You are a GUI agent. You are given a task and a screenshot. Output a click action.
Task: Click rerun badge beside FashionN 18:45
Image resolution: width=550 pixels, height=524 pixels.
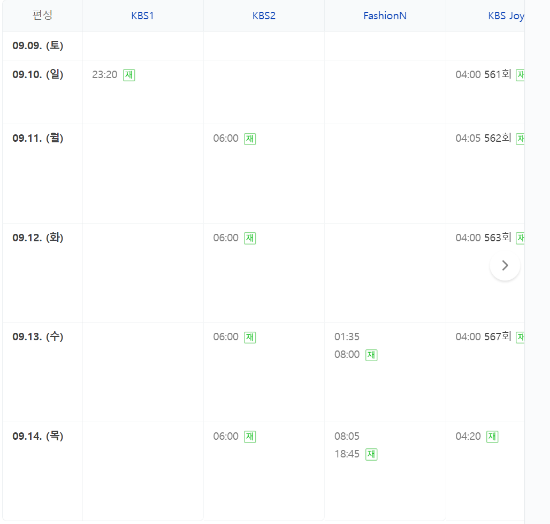(371, 455)
